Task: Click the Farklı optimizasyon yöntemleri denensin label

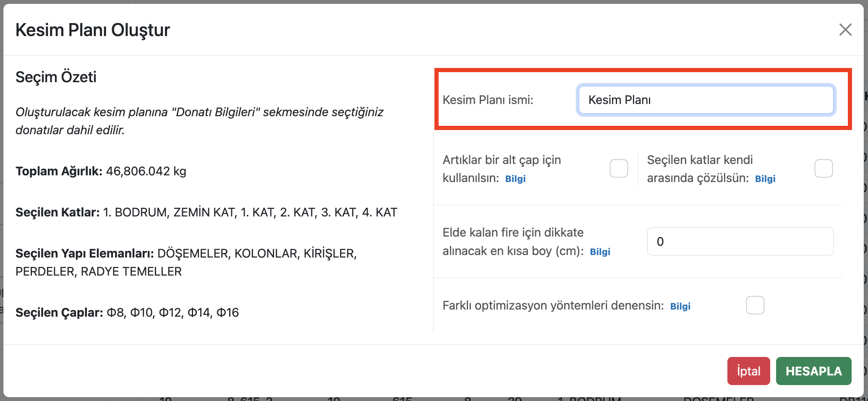Action: coord(553,305)
